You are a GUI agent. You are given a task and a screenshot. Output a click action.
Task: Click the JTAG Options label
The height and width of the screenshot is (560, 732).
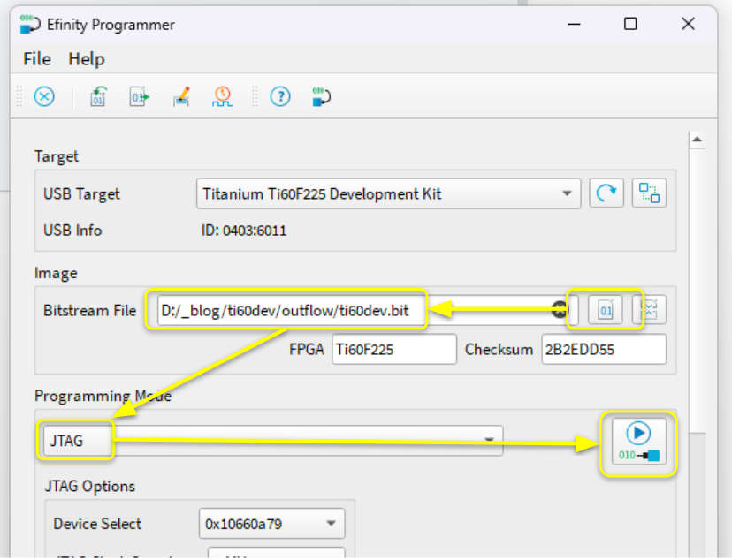coord(89,487)
